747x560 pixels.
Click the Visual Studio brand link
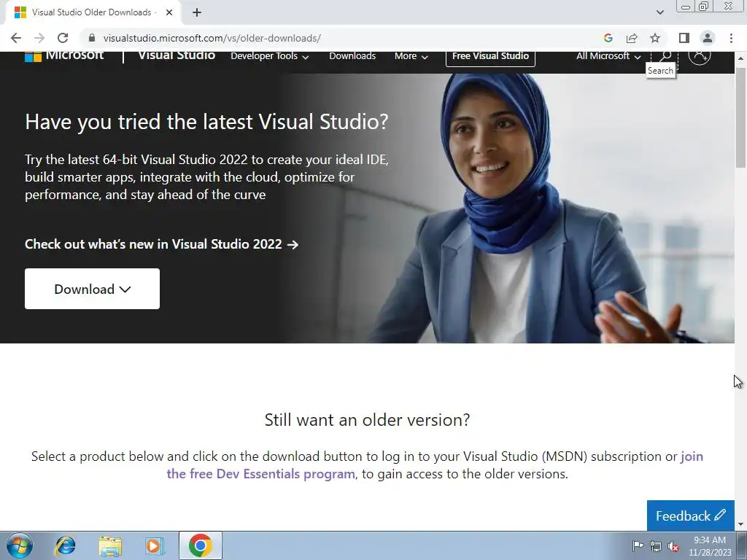tap(177, 55)
